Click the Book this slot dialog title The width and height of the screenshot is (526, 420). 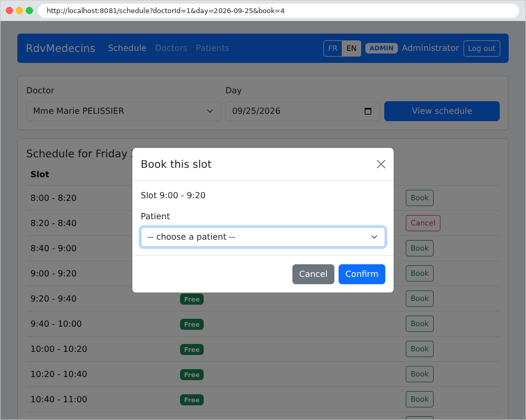[x=176, y=164]
